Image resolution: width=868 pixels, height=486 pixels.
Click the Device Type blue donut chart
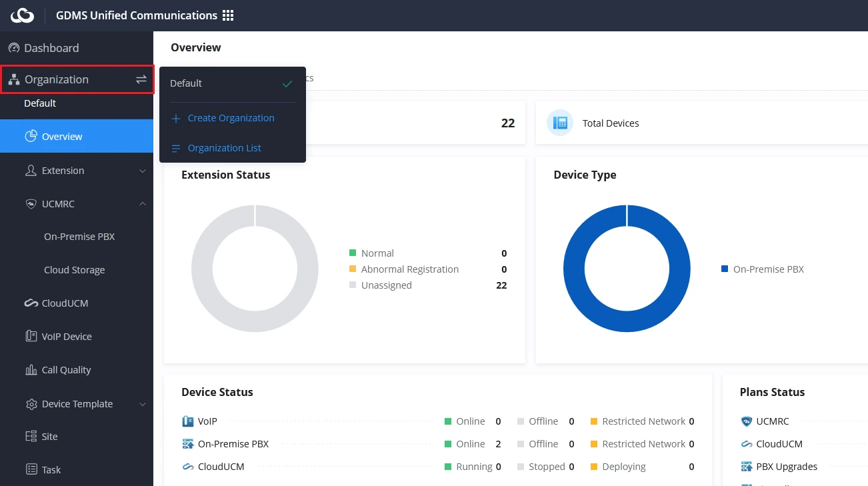(x=627, y=269)
